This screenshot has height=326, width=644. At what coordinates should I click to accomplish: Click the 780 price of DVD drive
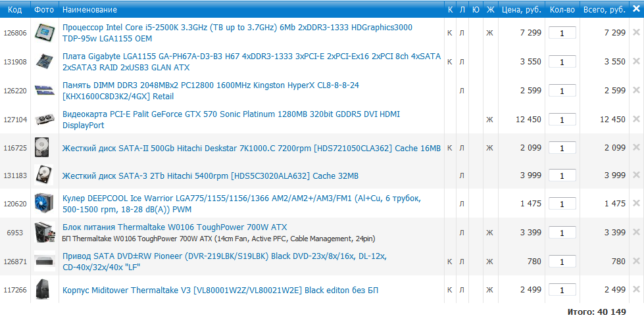[534, 261]
